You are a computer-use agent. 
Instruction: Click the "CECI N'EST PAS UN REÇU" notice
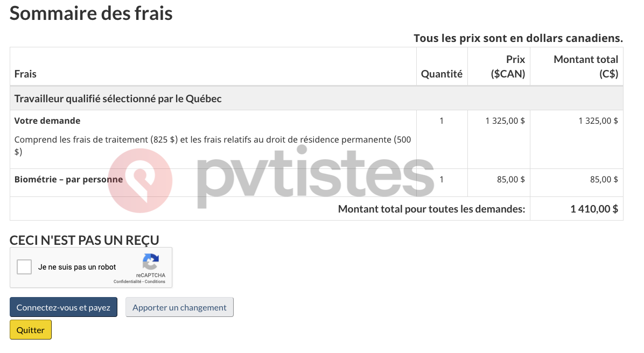point(85,240)
